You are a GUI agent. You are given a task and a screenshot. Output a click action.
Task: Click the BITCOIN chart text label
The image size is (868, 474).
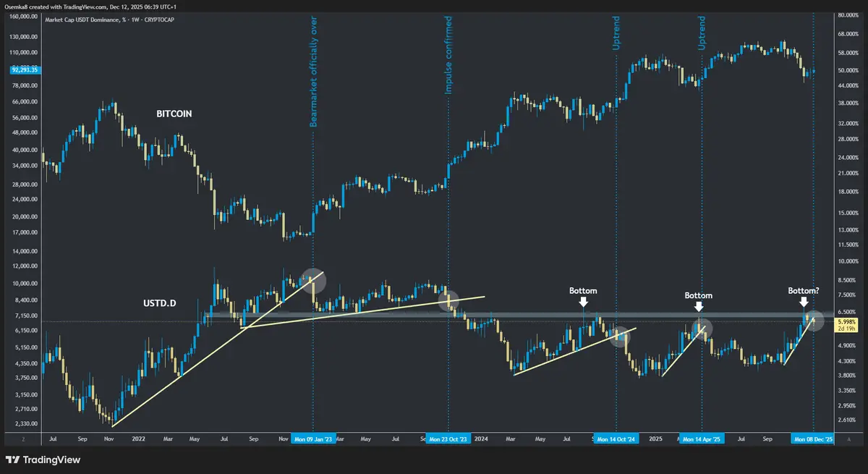pyautogui.click(x=174, y=114)
